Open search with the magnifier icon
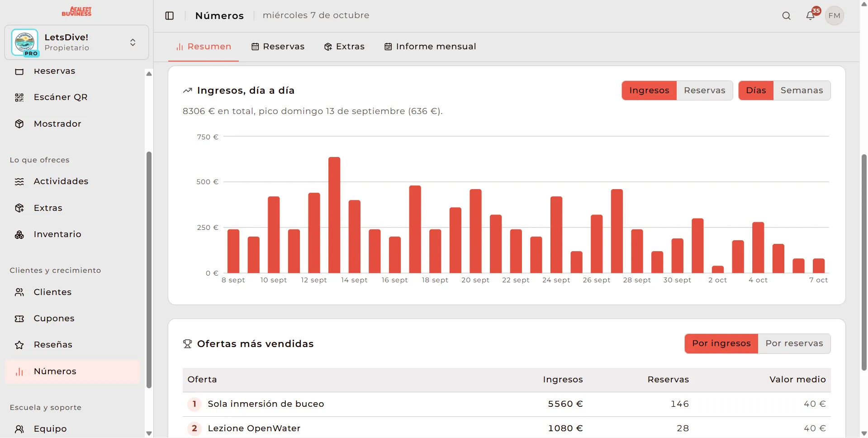The image size is (868, 438). coord(787,16)
